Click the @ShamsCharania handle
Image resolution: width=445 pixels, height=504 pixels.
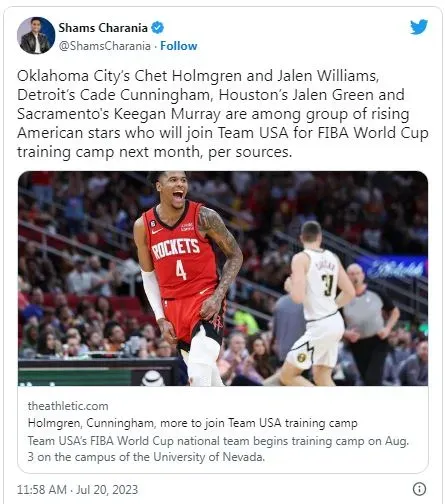pyautogui.click(x=105, y=46)
